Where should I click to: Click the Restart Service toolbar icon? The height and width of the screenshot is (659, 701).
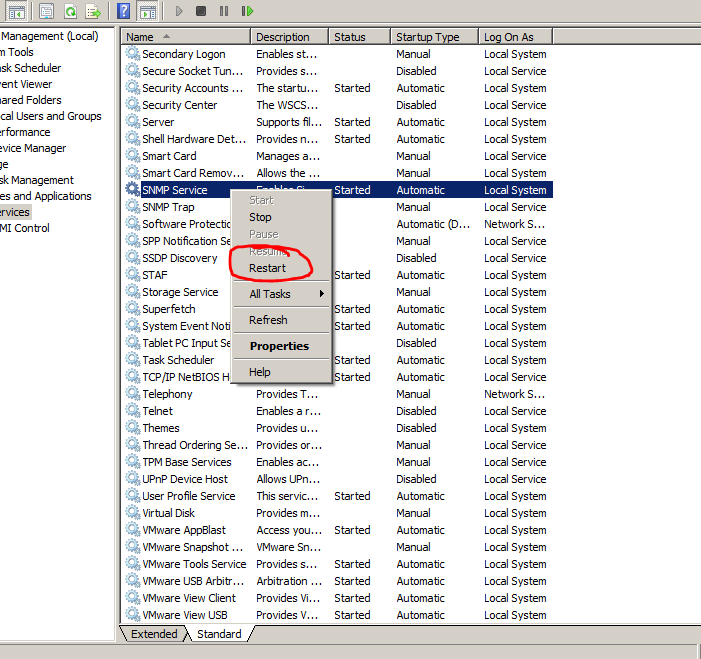[x=246, y=11]
